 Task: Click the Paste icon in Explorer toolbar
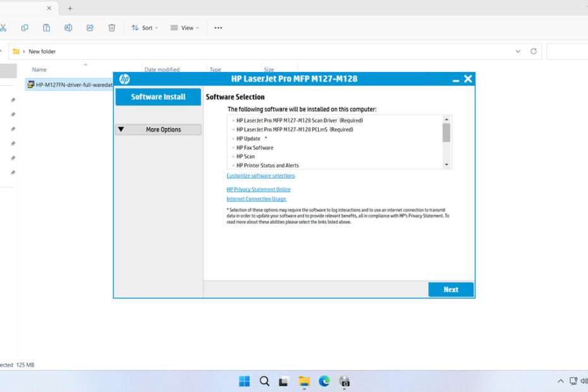46,28
